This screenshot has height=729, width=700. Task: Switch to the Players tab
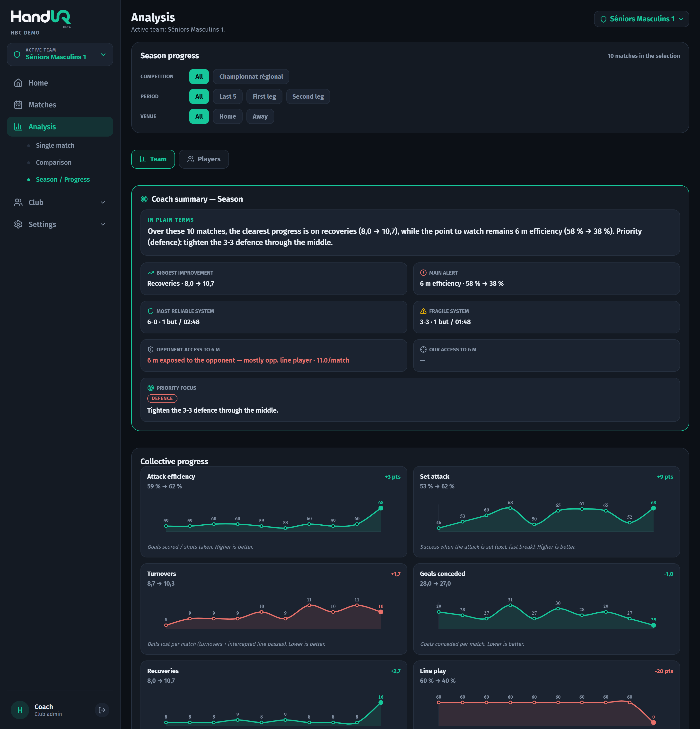click(x=204, y=159)
